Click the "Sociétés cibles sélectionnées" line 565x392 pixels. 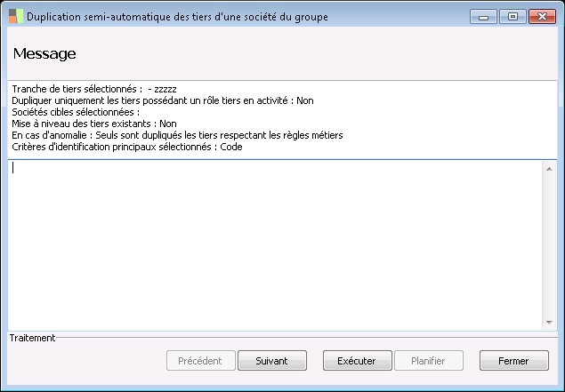[76, 112]
